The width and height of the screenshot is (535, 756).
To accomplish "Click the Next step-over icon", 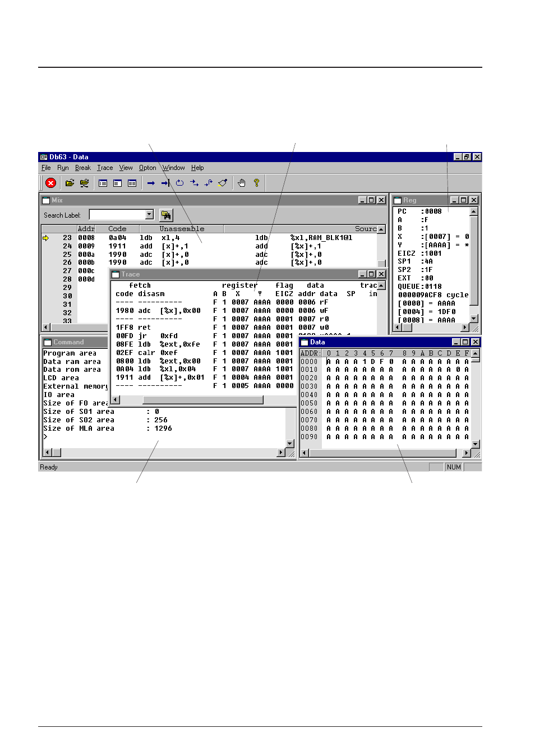I will tap(209, 183).
